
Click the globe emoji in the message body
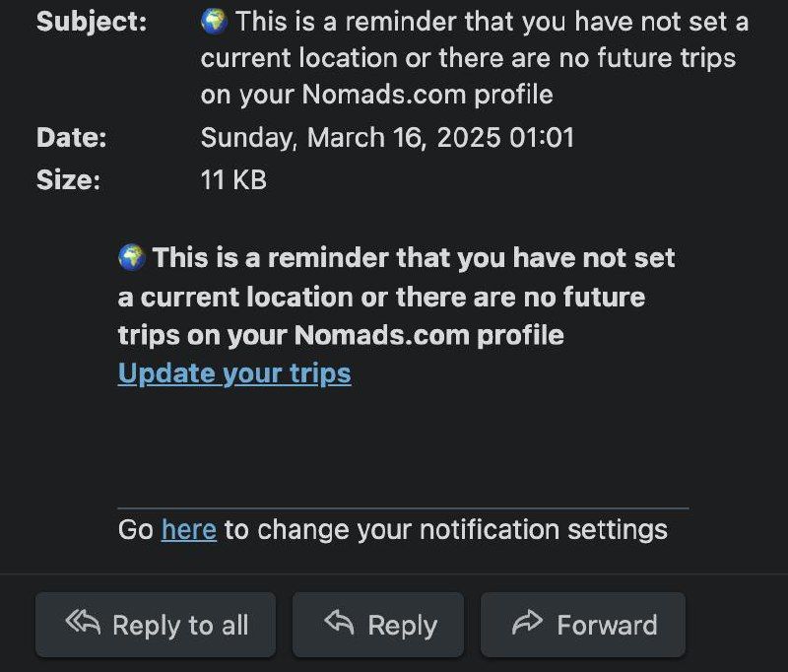pyautogui.click(x=131, y=258)
